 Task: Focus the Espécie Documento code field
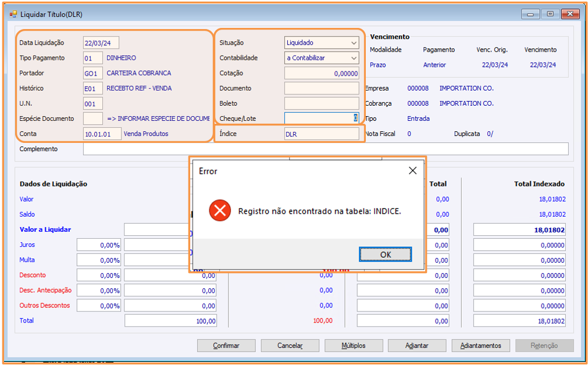click(x=93, y=119)
